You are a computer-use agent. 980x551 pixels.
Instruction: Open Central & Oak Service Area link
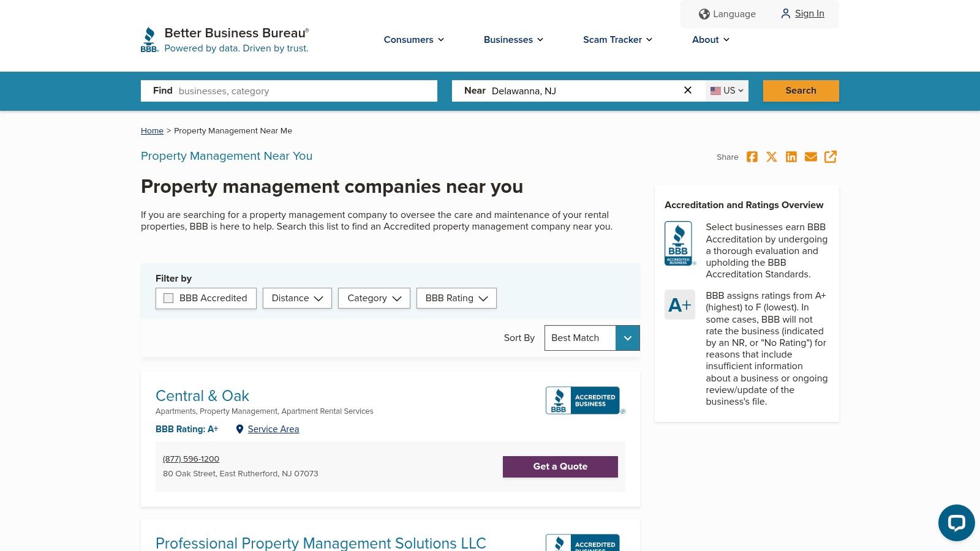tap(273, 429)
